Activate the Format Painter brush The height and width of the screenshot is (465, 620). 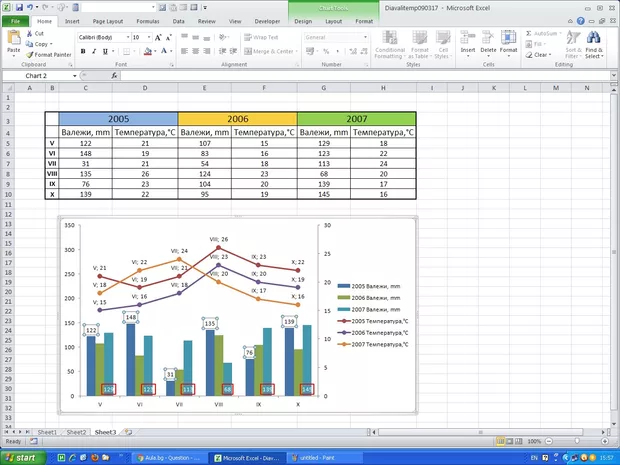pos(29,55)
